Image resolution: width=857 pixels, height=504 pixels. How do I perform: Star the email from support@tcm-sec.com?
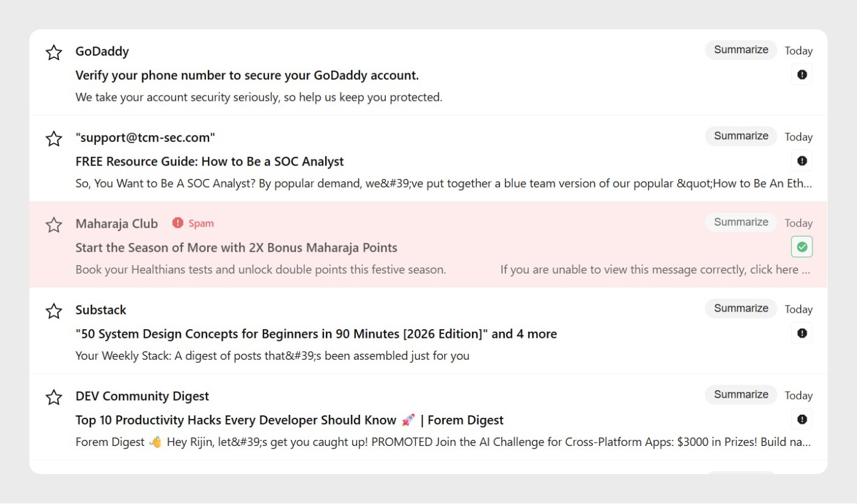(53, 139)
